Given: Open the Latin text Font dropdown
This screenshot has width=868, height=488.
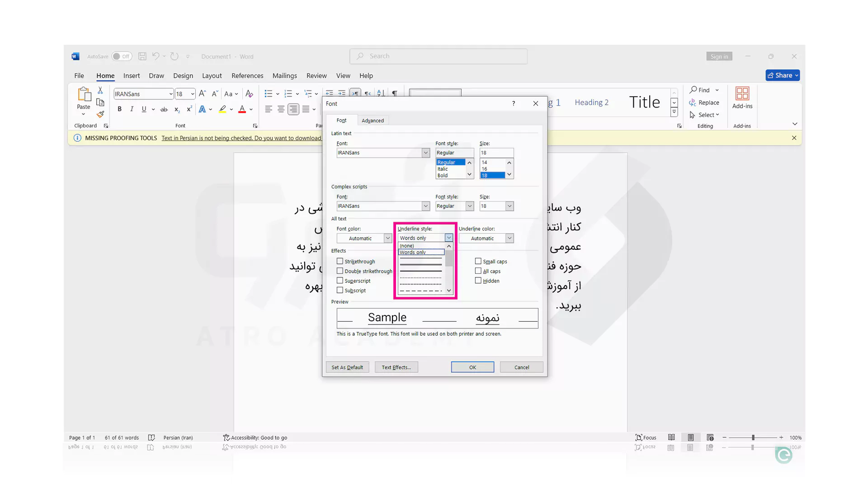Looking at the screenshot, I should (425, 153).
